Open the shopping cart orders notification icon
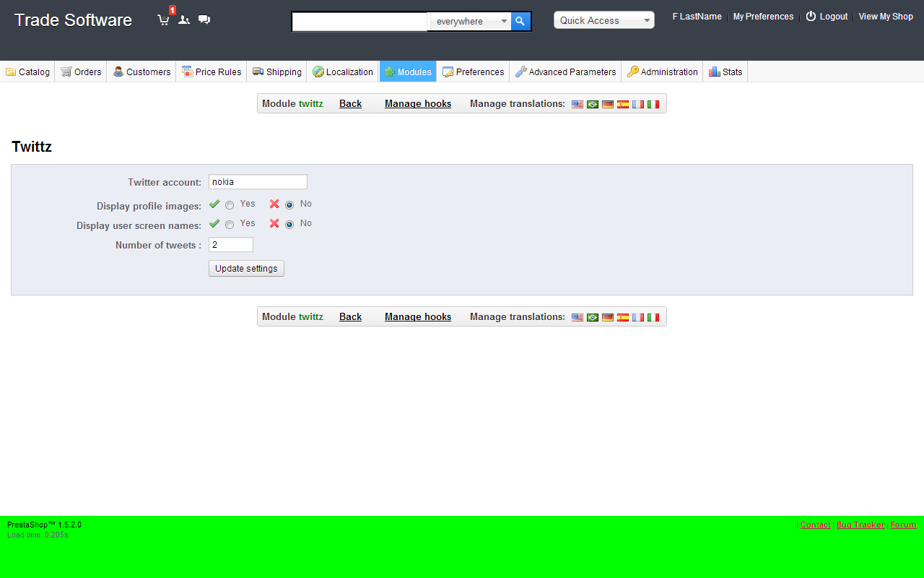This screenshot has height=578, width=924. click(164, 20)
